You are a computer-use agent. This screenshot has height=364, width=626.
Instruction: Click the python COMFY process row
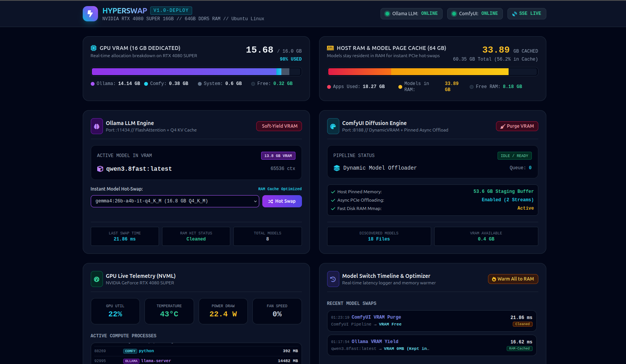(196, 351)
